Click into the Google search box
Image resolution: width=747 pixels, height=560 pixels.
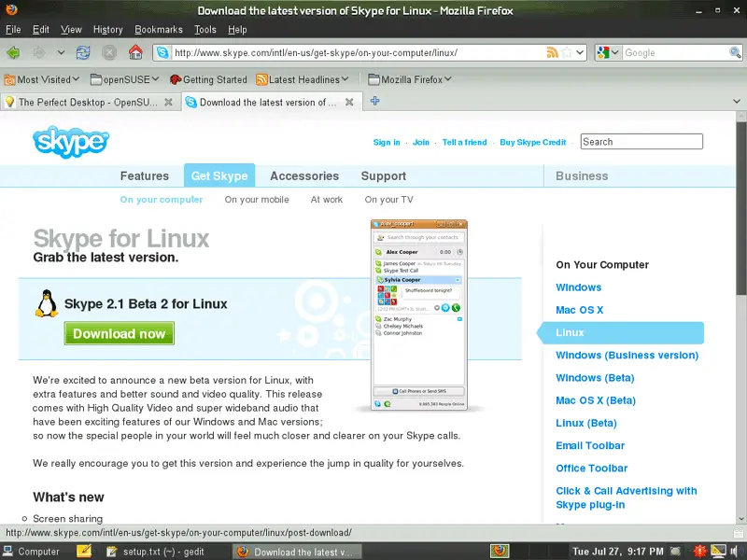pyautogui.click(x=675, y=52)
